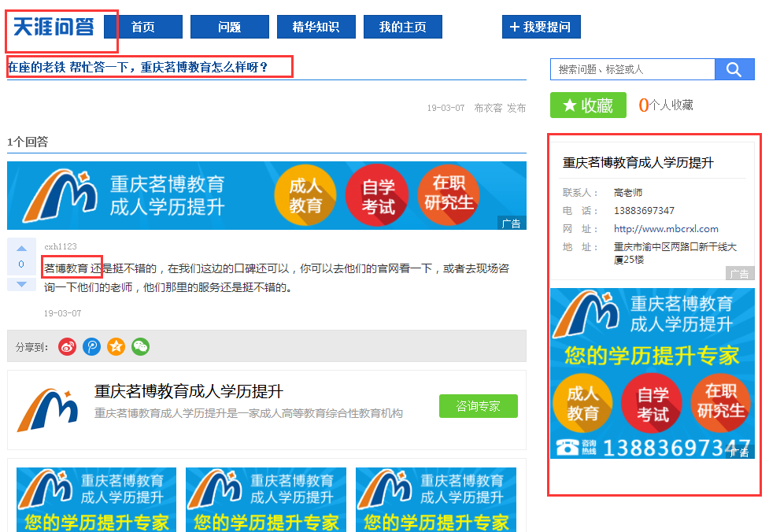Click the 在职研究生 circle in the wide banner
The image size is (769, 532).
[449, 195]
